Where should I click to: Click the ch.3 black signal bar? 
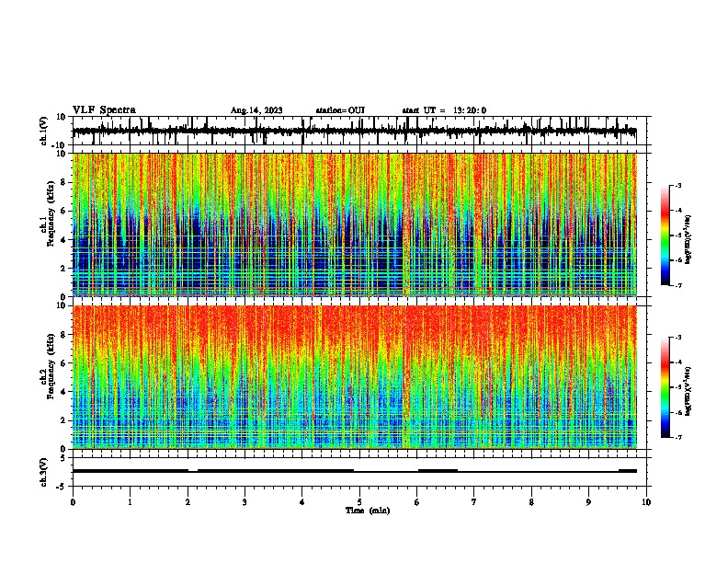click(x=354, y=471)
